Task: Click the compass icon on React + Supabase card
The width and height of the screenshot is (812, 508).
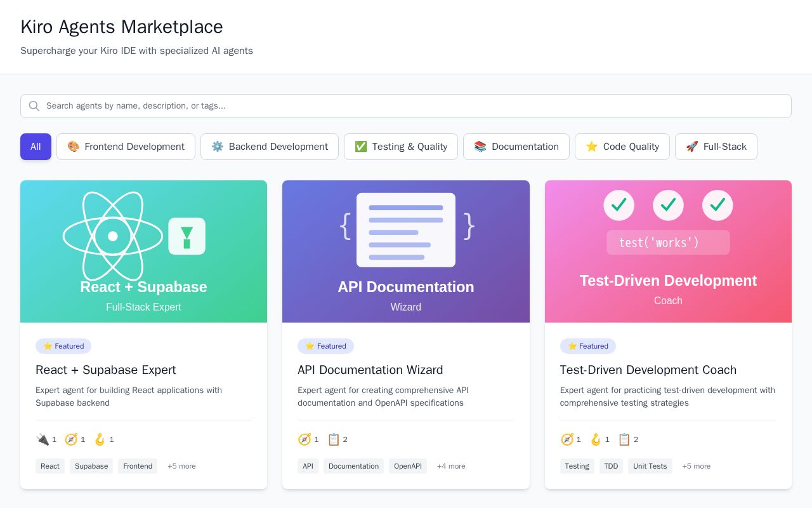Action: tap(71, 439)
